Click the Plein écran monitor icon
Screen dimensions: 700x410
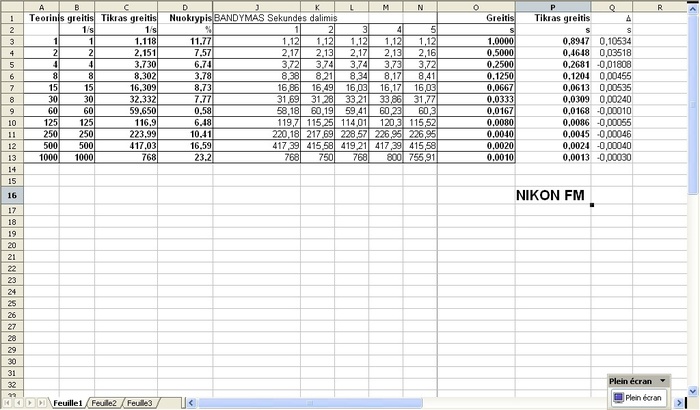pyautogui.click(x=617, y=397)
